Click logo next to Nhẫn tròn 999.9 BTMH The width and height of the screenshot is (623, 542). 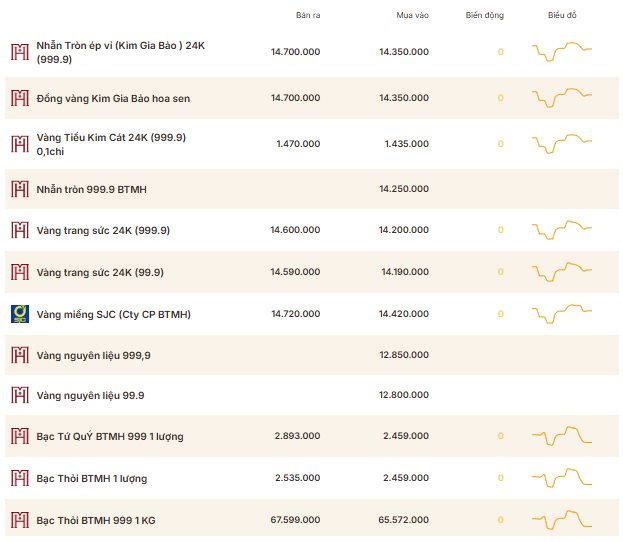[20, 189]
